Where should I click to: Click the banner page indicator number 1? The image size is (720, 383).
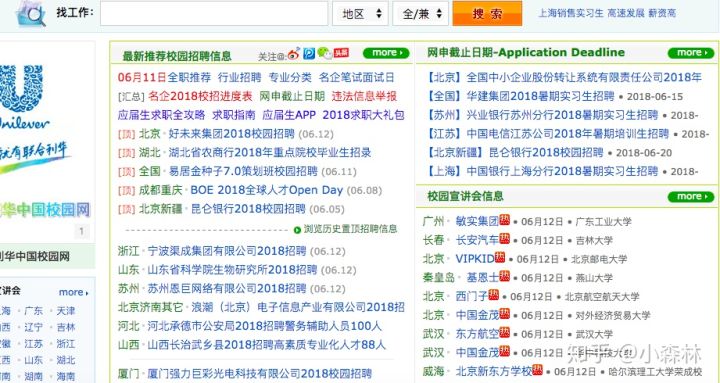point(82,231)
